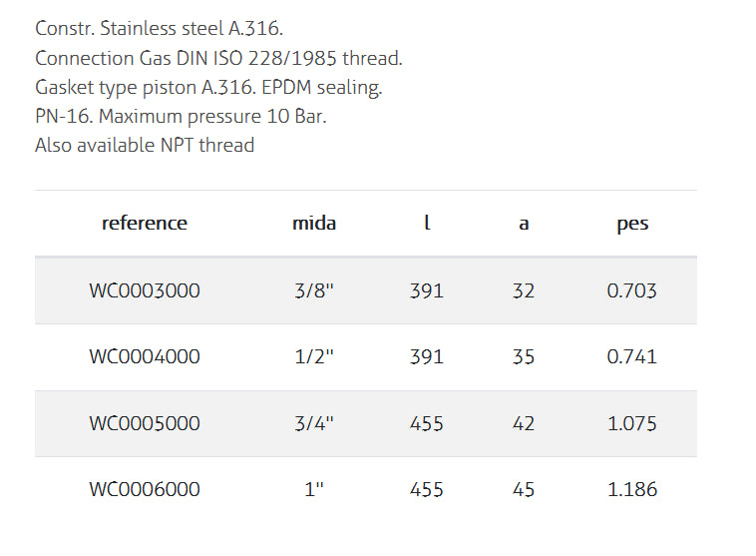Open the WC0005000 reference entry

(145, 423)
